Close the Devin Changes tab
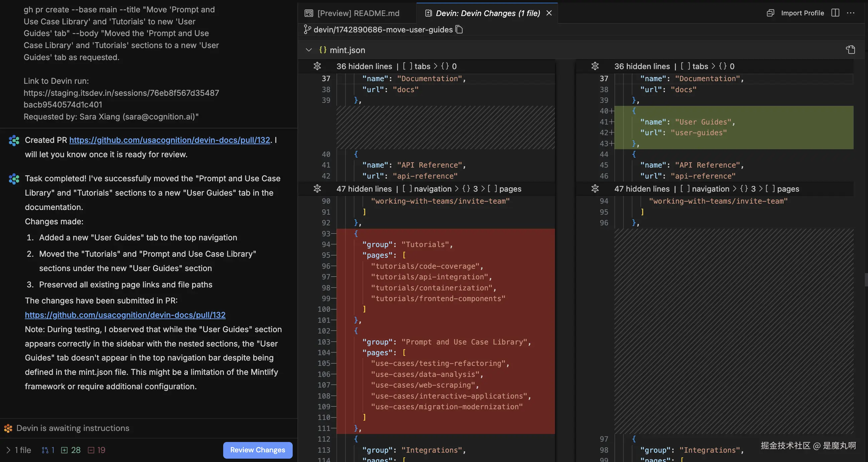The width and height of the screenshot is (868, 462). pyautogui.click(x=549, y=13)
